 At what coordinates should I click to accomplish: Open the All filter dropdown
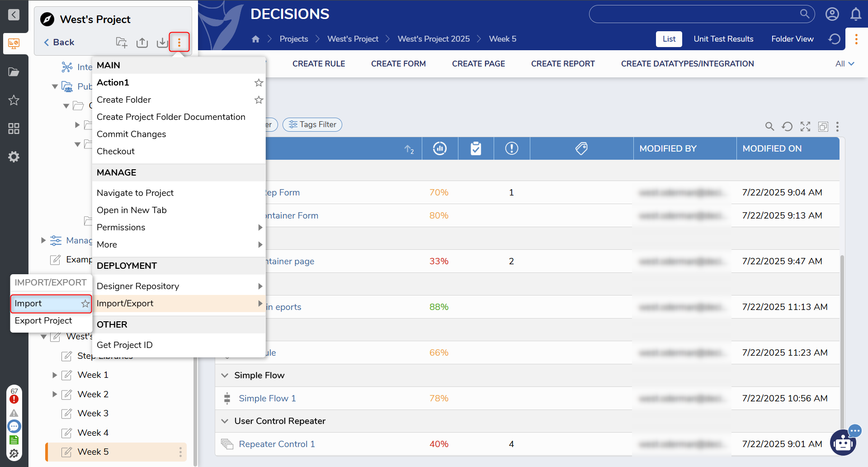(x=844, y=64)
